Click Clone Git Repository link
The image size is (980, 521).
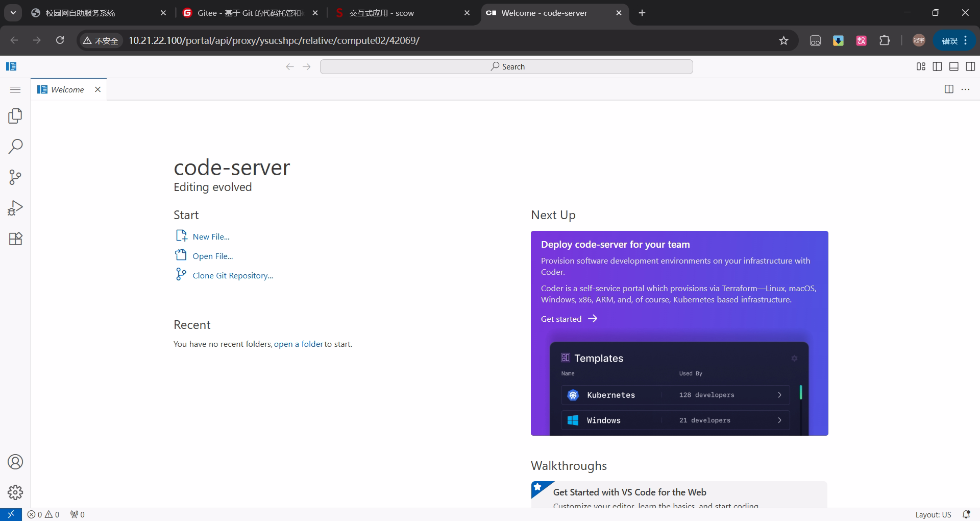[232, 275]
